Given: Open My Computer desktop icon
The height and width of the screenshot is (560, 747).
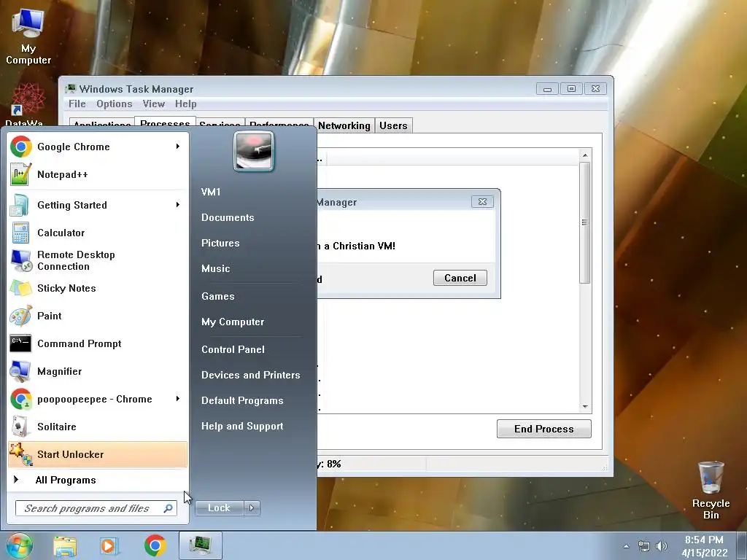Looking at the screenshot, I should pyautogui.click(x=28, y=36).
